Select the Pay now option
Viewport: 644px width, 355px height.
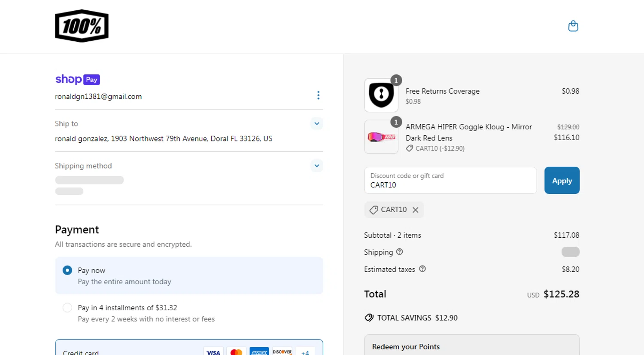click(67, 270)
